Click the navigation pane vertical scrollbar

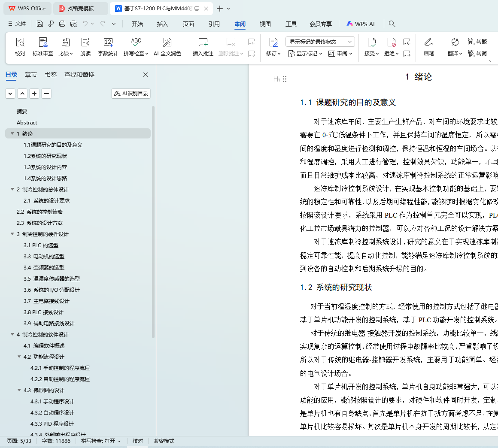pyautogui.click(x=153, y=222)
